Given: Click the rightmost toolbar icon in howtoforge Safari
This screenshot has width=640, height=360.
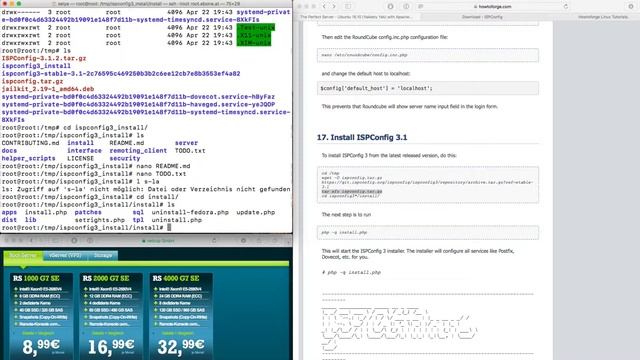Looking at the screenshot, I should tap(631, 7).
